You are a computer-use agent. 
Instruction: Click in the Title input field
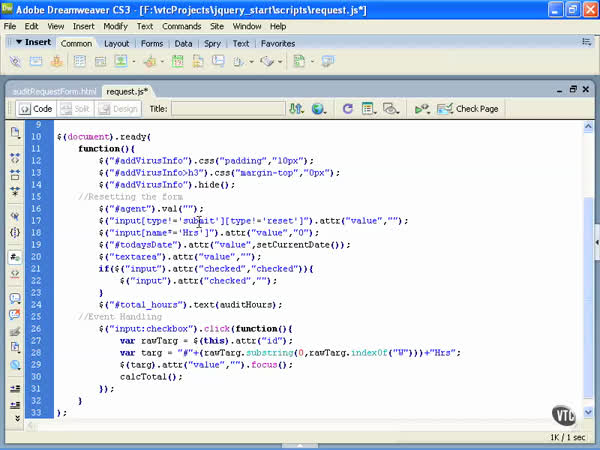pos(227,109)
